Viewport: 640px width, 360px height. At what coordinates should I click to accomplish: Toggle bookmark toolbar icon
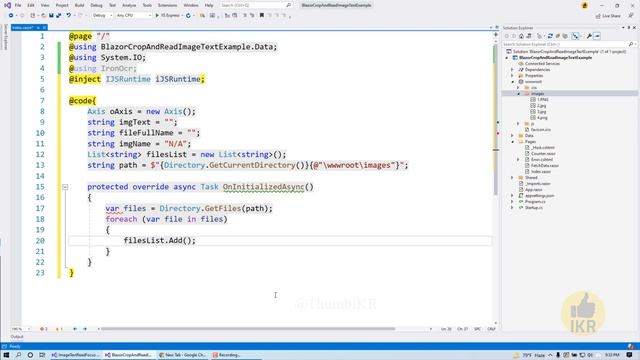[x=262, y=16]
